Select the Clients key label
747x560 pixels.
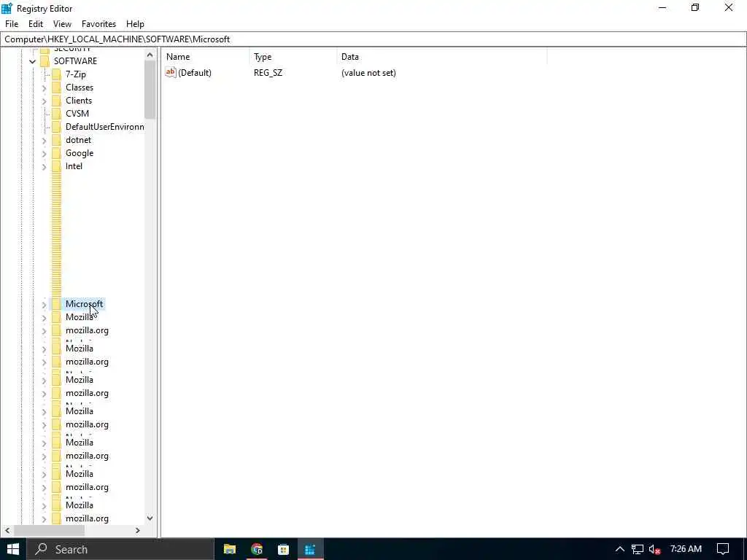point(79,101)
